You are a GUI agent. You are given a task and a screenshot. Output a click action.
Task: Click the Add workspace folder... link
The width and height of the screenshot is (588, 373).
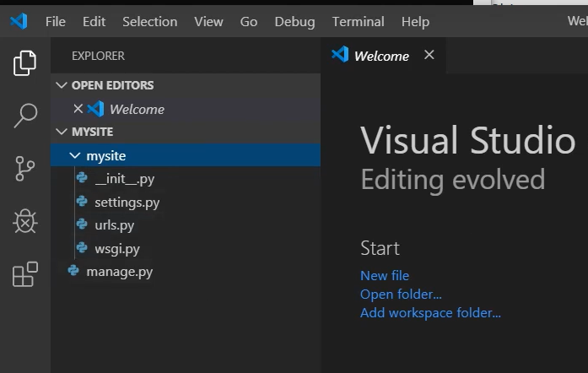[x=430, y=312]
